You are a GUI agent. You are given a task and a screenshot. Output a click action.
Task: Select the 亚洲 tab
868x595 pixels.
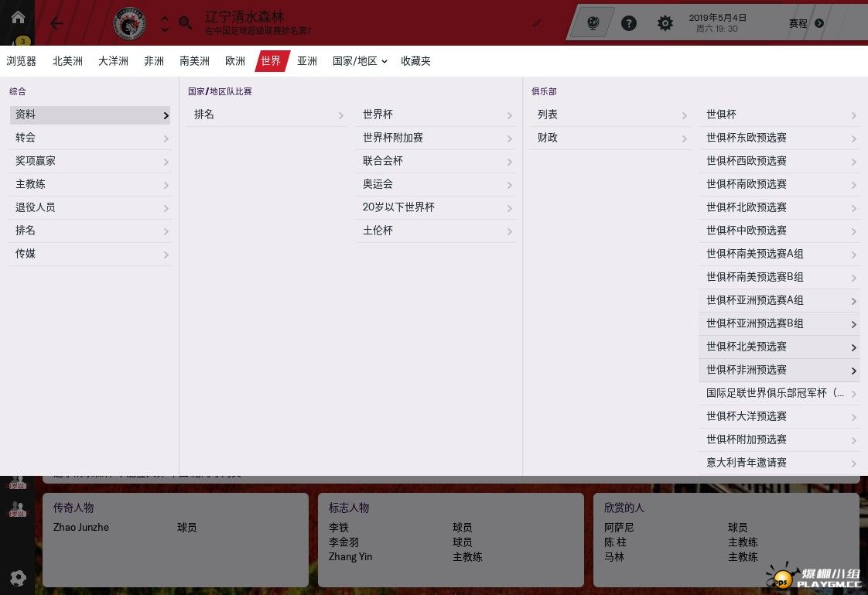point(307,61)
